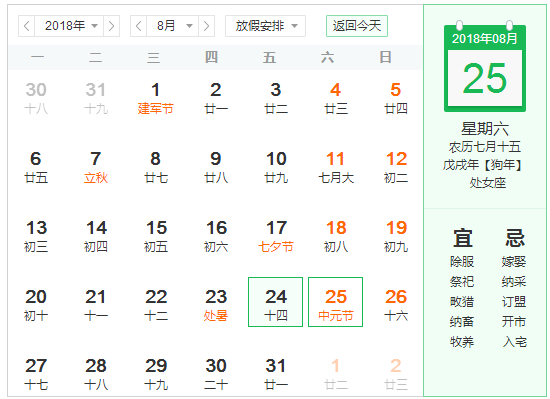Click 订盟 under 忌
The image size is (550, 399).
tap(514, 302)
